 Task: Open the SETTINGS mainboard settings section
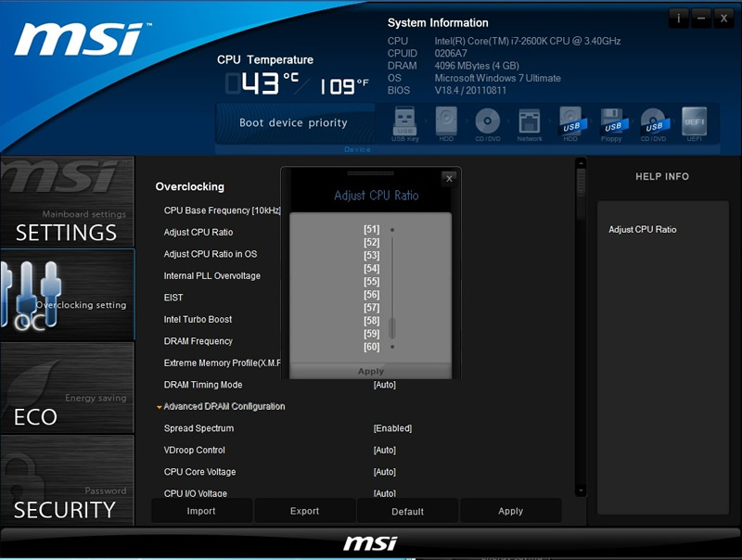67,201
